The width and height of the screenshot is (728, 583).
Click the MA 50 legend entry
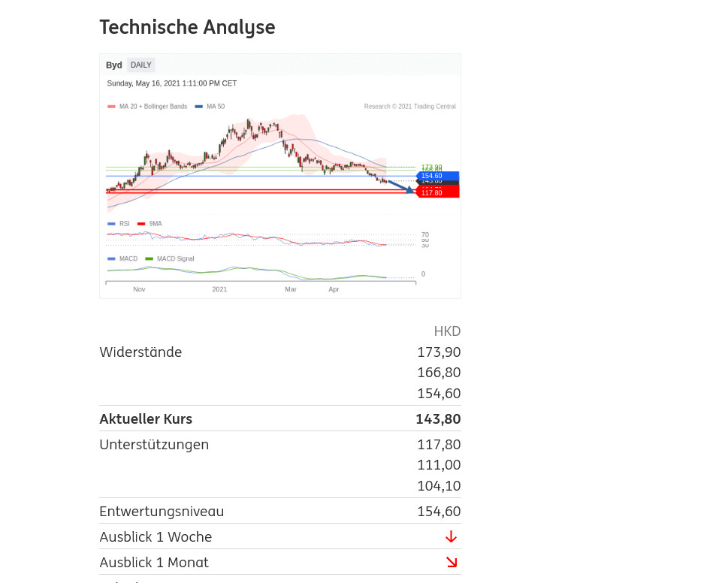(210, 107)
